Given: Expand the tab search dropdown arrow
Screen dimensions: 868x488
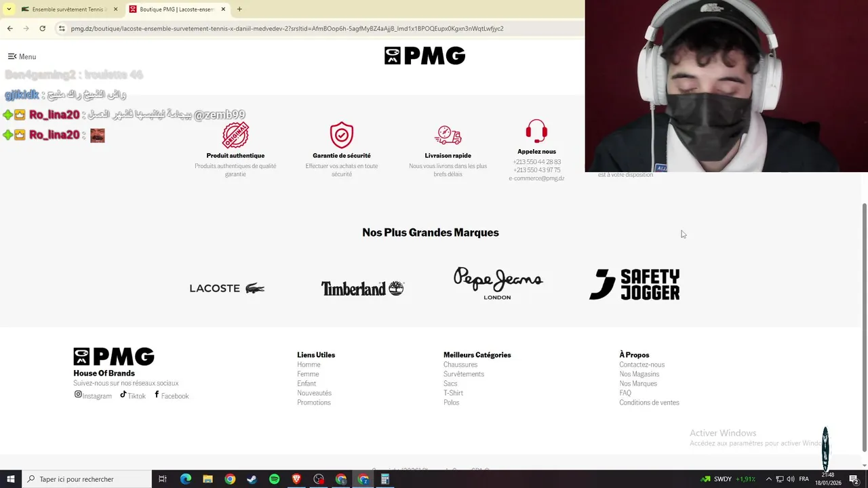Looking at the screenshot, I should click(x=9, y=9).
